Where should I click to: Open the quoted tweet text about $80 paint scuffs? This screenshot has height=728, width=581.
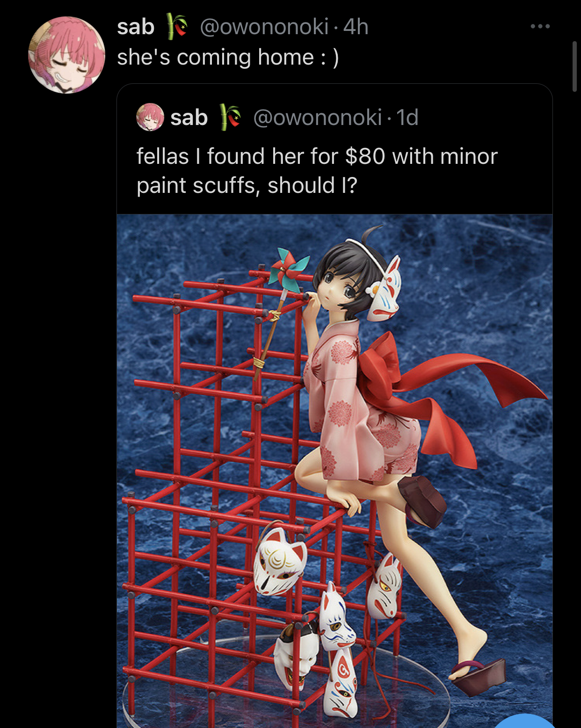click(317, 171)
